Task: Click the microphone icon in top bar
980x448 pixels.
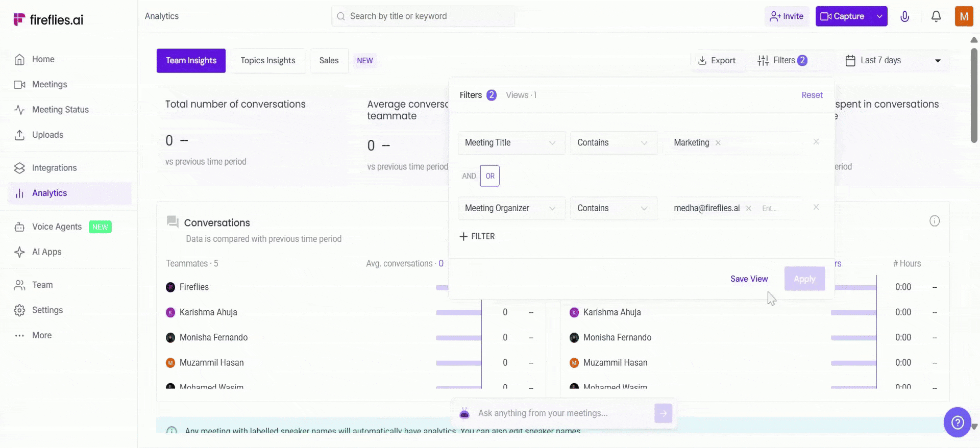Action: click(904, 16)
